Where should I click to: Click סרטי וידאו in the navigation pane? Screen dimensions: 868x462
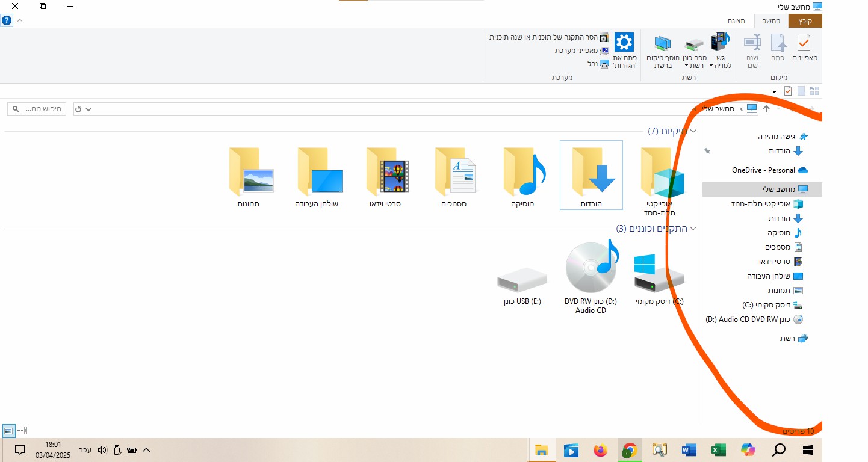(x=781, y=262)
